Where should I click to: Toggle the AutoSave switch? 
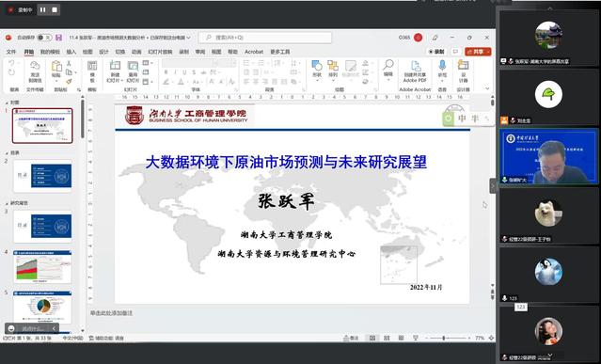click(43, 38)
